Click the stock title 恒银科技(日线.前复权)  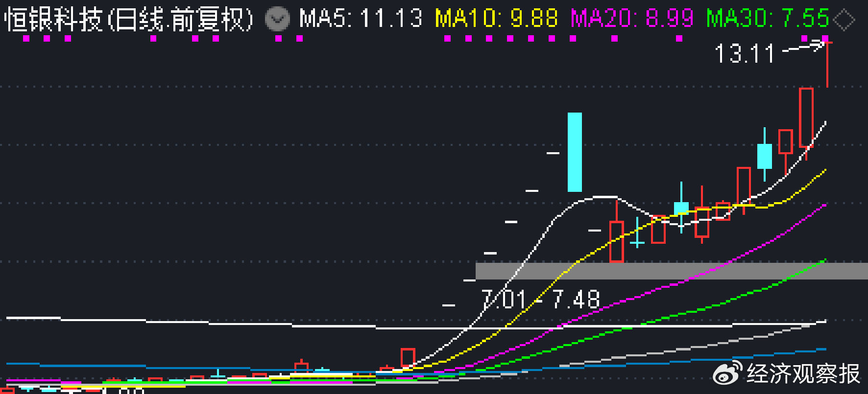[129, 20]
